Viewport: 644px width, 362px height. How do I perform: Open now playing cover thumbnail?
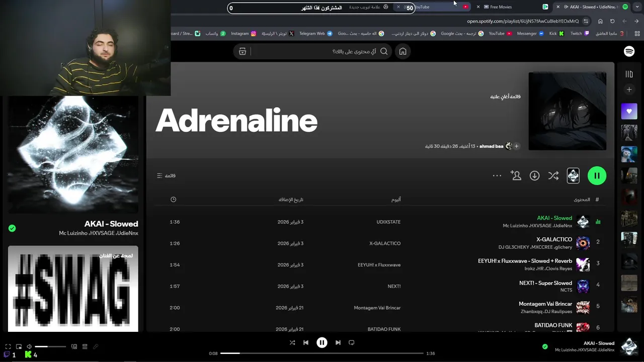(x=629, y=346)
